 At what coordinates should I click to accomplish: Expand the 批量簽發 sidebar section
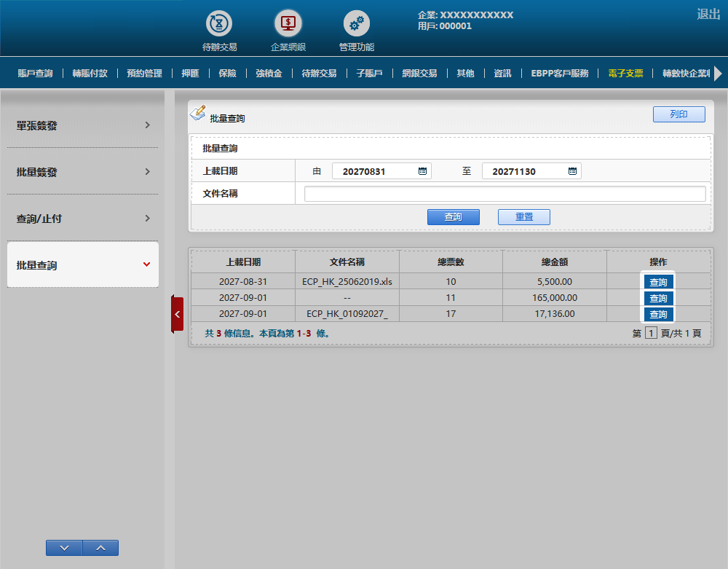pyautogui.click(x=83, y=172)
